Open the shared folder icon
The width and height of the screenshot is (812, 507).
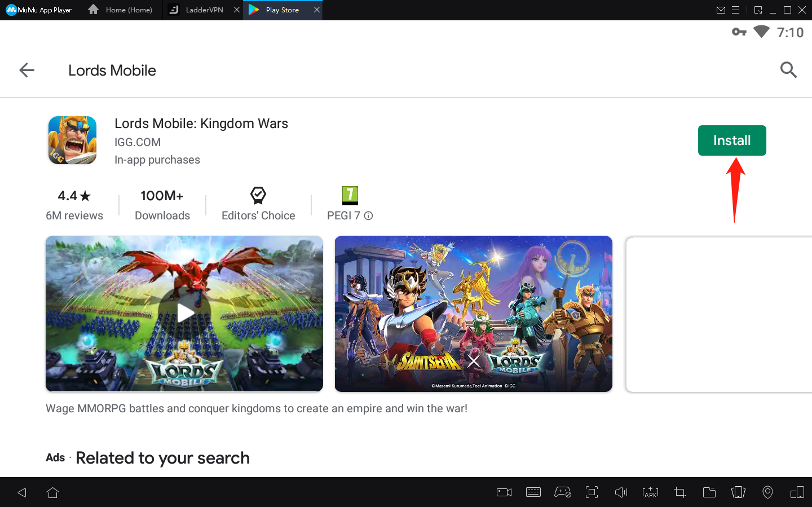[x=709, y=492]
